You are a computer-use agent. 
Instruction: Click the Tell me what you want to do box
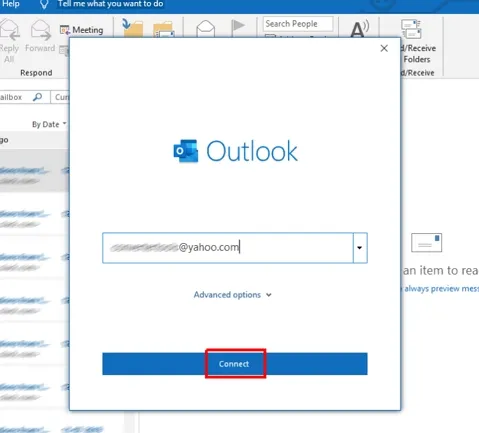click(x=110, y=4)
